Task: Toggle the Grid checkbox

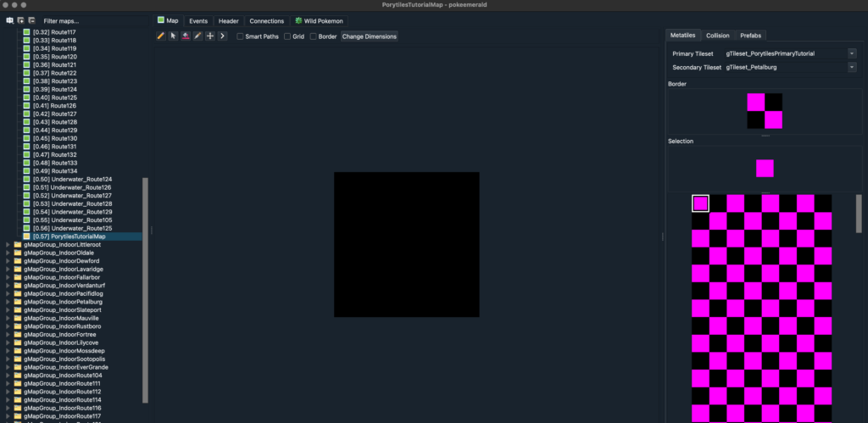Action: click(287, 36)
